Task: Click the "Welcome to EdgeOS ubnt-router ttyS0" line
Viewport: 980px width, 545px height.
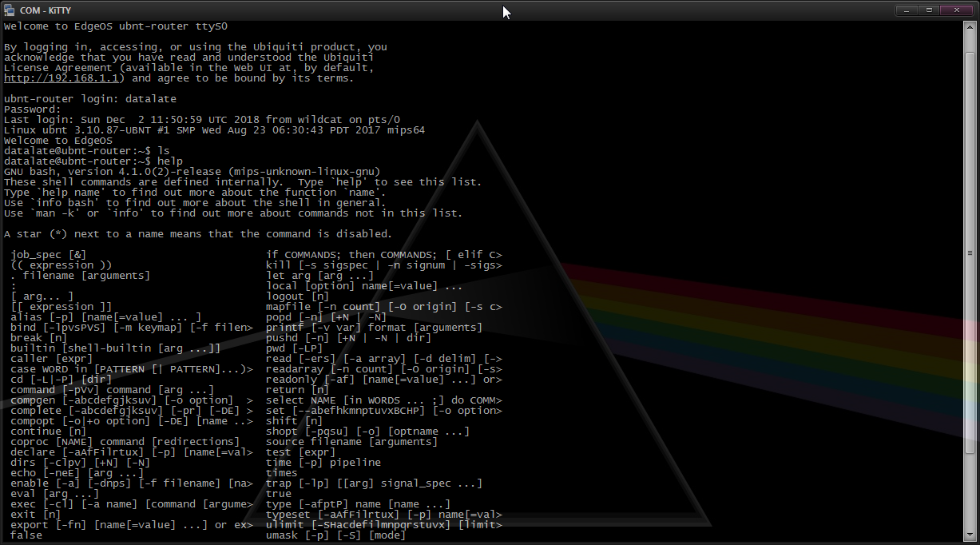Action: coord(116,26)
